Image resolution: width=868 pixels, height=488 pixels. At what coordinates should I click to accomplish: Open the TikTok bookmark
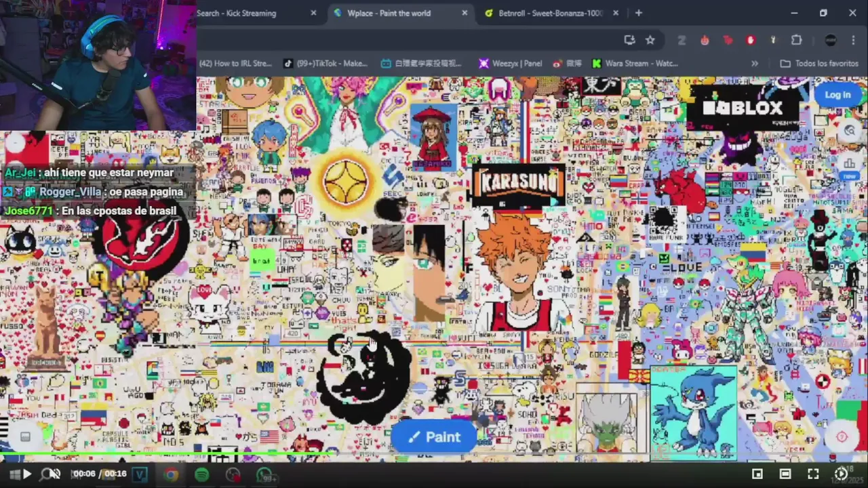click(325, 63)
